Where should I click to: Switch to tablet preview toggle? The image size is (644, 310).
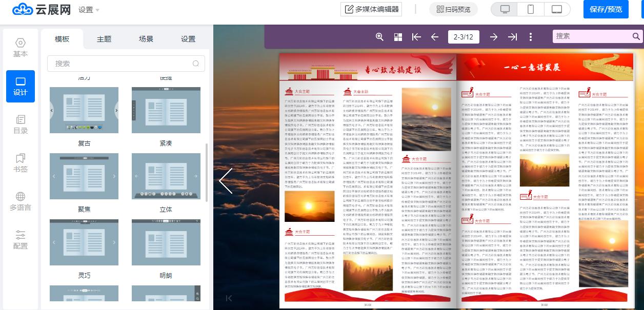point(556,9)
